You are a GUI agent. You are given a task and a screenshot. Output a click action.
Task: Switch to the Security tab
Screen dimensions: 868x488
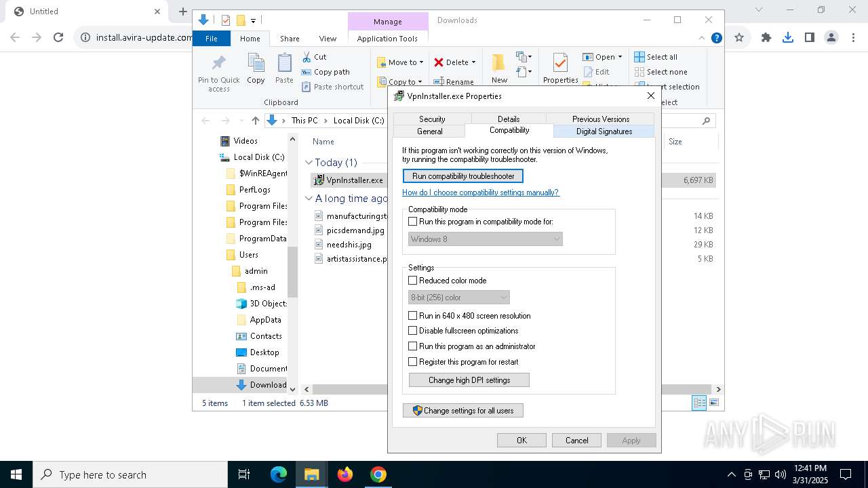pos(432,119)
